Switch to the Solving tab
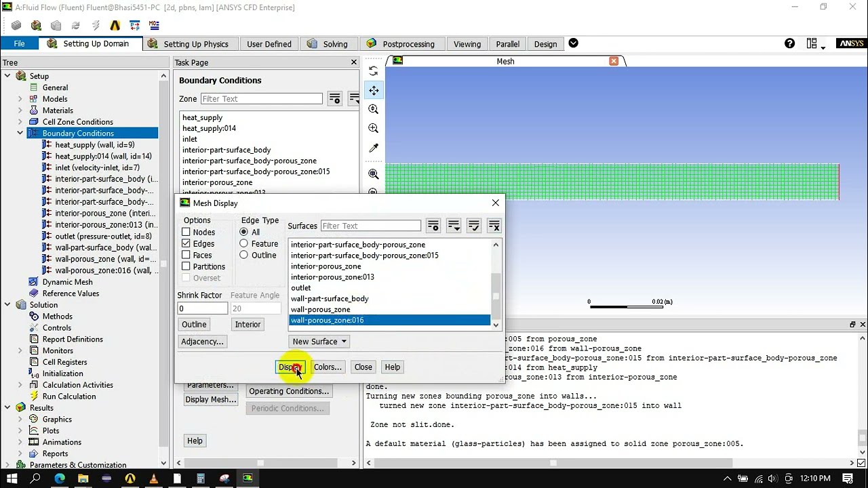Viewport: 868px width, 488px height. tap(328, 44)
